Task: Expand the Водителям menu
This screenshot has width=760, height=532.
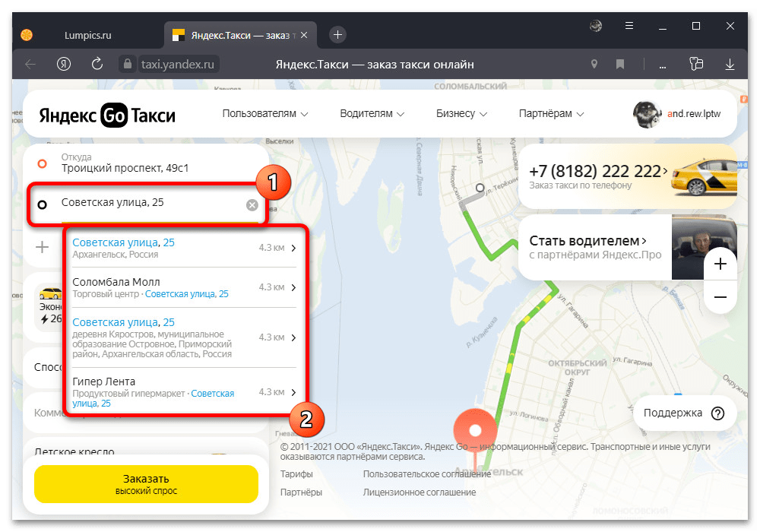Action: tap(372, 113)
